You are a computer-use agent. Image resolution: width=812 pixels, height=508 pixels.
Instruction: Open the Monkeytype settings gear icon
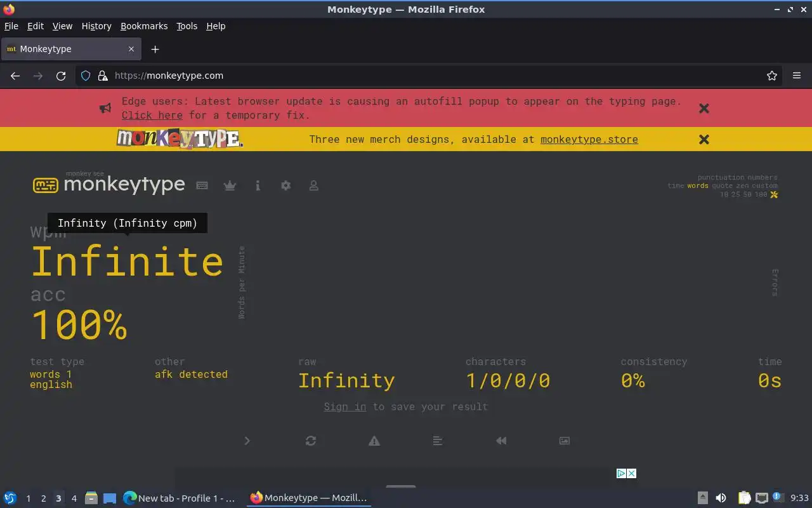coord(285,185)
